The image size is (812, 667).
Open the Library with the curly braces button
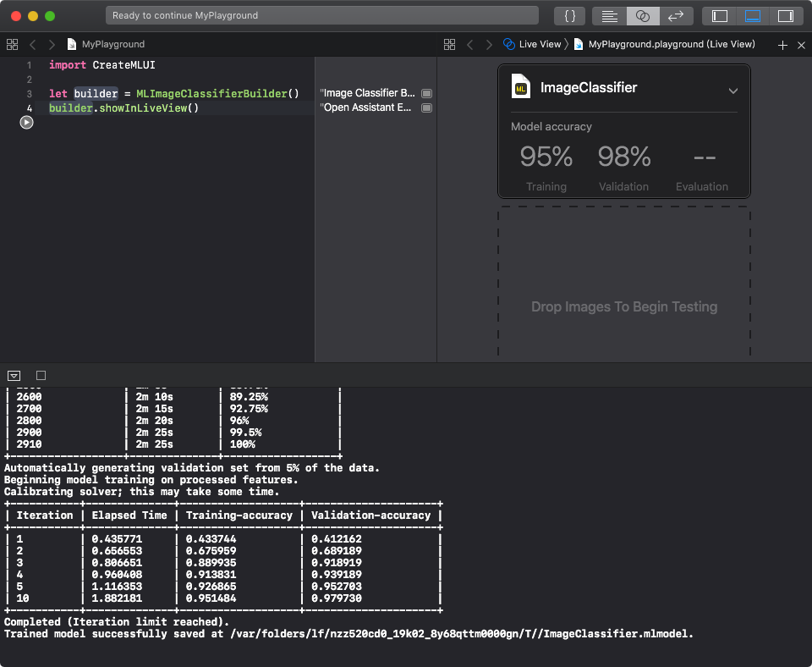570,16
